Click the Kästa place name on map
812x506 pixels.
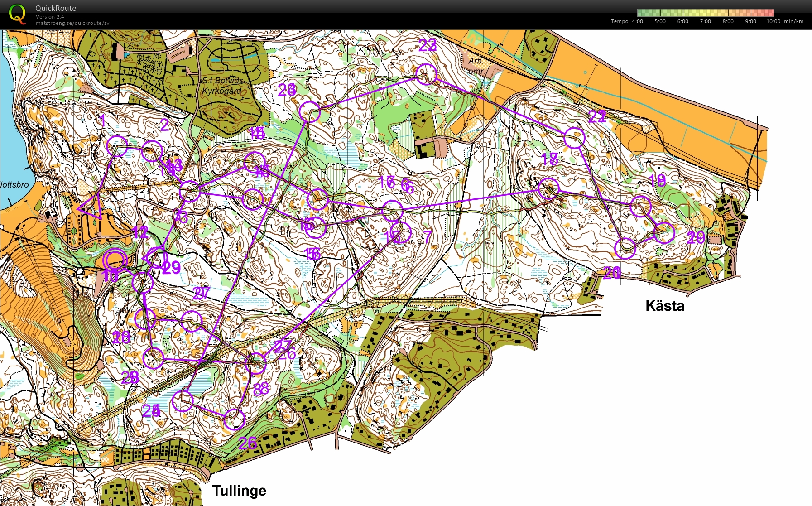(665, 306)
